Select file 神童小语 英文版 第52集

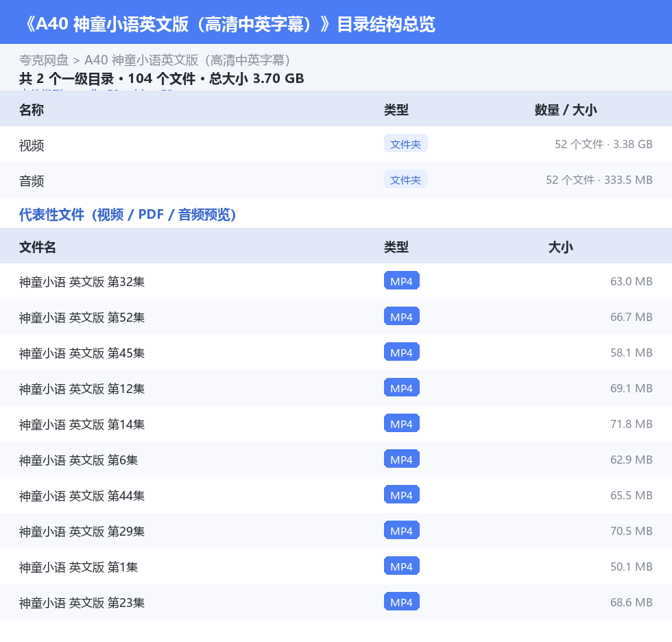(x=82, y=317)
